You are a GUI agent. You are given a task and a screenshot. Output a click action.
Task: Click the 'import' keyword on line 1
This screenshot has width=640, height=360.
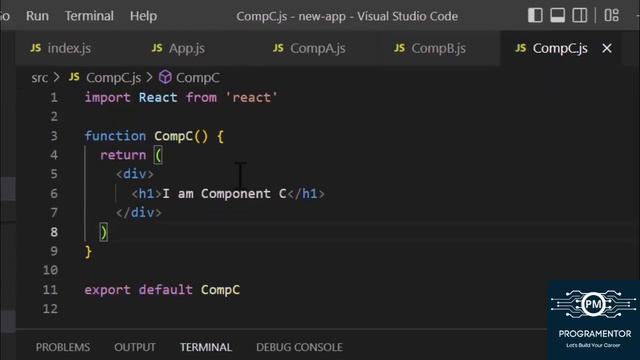click(107, 98)
